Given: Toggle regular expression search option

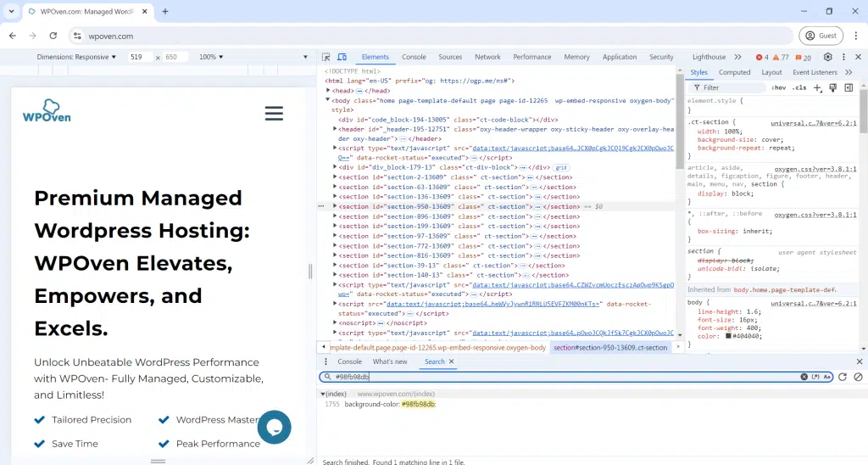Looking at the screenshot, I should click(x=815, y=377).
